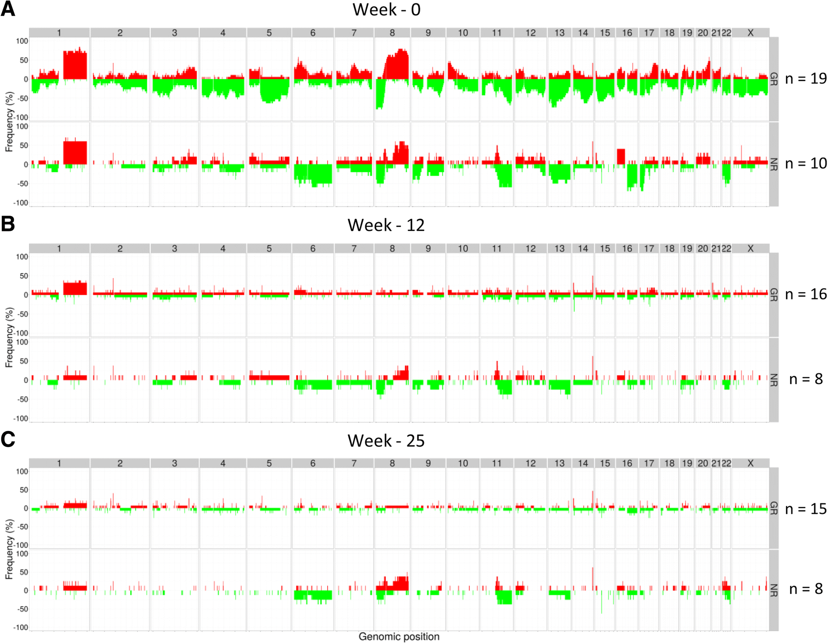Select the NR strip label in Week - 0

click(x=774, y=164)
